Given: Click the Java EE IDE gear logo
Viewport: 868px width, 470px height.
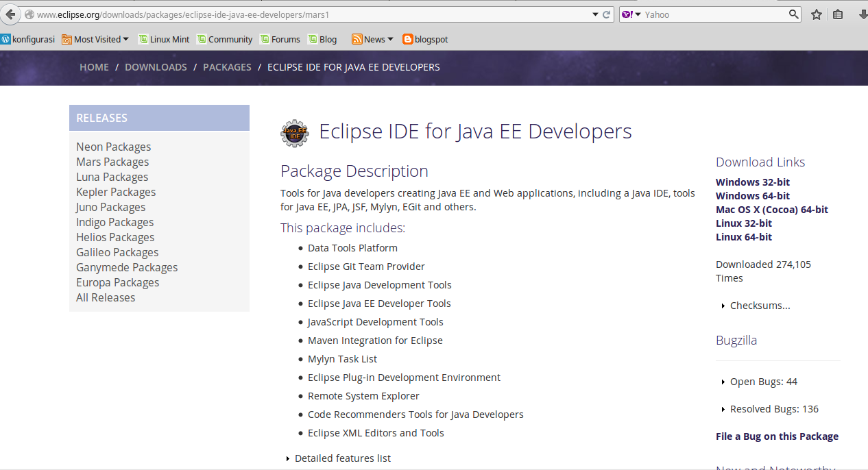Looking at the screenshot, I should point(295,133).
